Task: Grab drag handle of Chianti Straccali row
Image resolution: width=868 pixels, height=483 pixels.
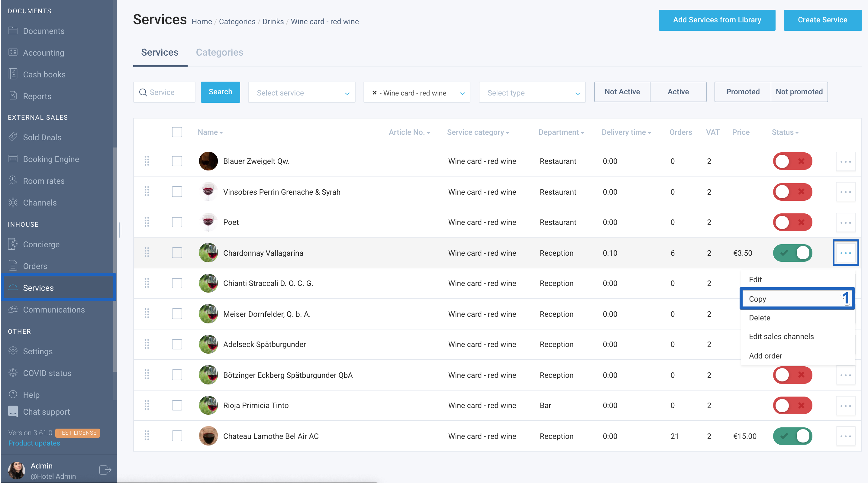Action: tap(147, 283)
